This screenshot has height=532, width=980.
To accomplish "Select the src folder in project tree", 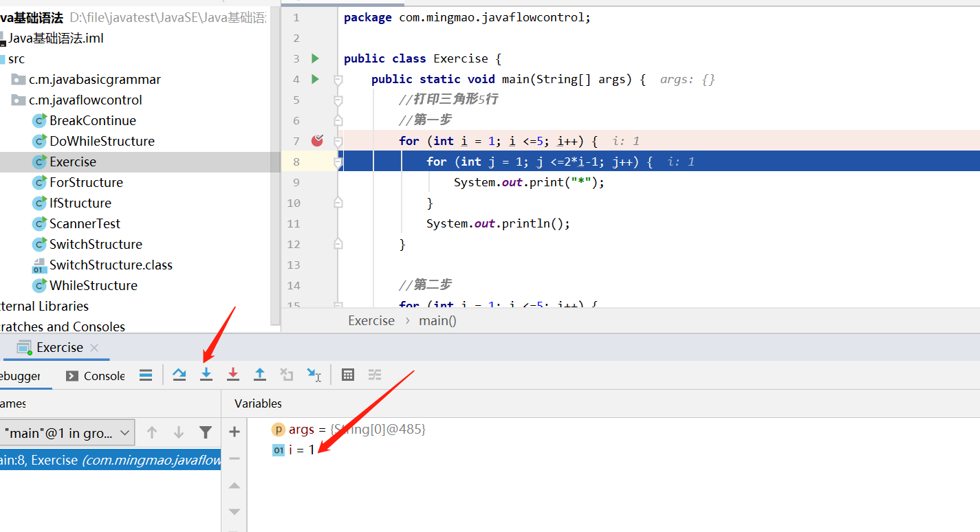I will click(16, 58).
